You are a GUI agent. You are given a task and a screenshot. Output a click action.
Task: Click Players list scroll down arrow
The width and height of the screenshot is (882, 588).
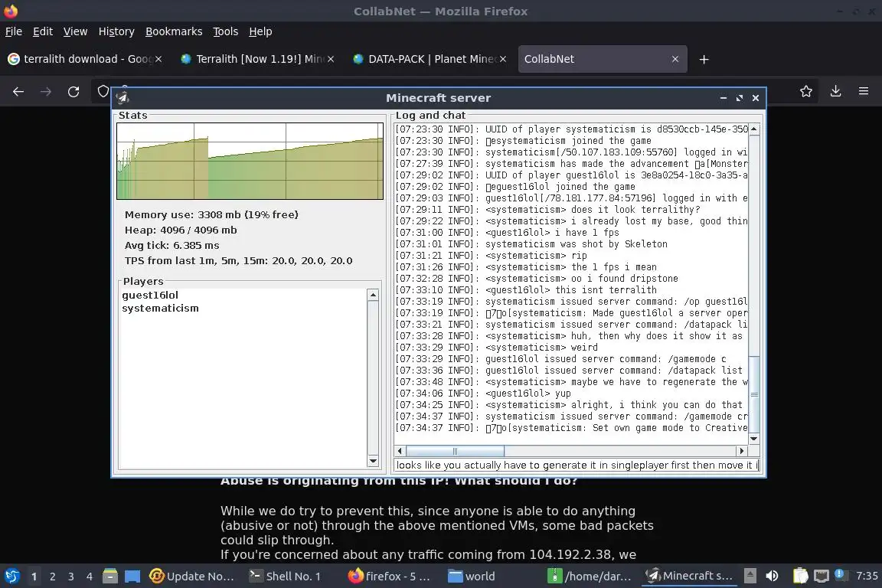coord(372,462)
